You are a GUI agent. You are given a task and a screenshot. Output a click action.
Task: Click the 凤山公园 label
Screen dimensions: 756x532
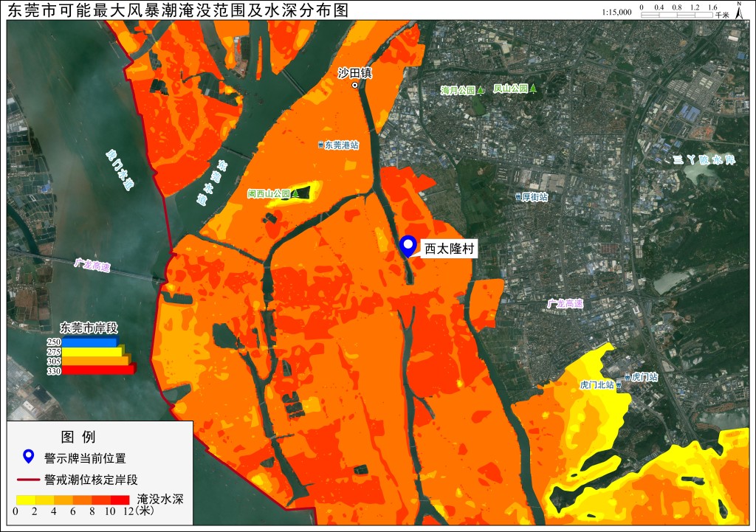pos(511,89)
